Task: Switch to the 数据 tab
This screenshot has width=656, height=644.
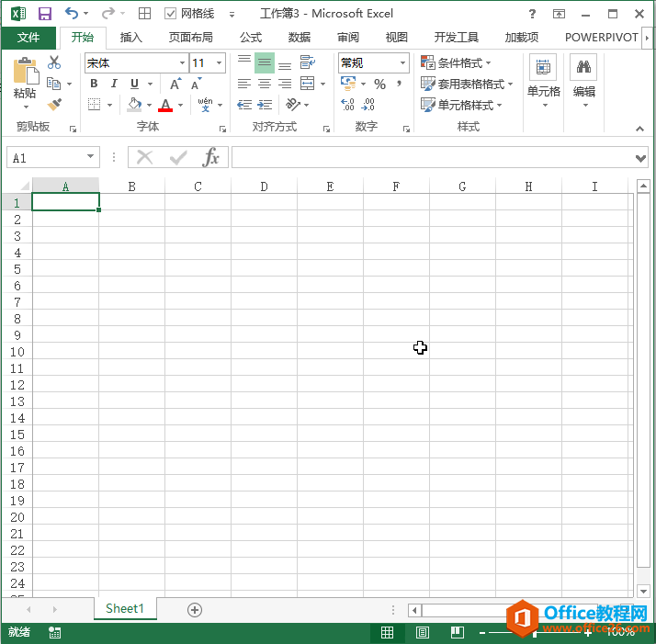Action: click(x=300, y=38)
